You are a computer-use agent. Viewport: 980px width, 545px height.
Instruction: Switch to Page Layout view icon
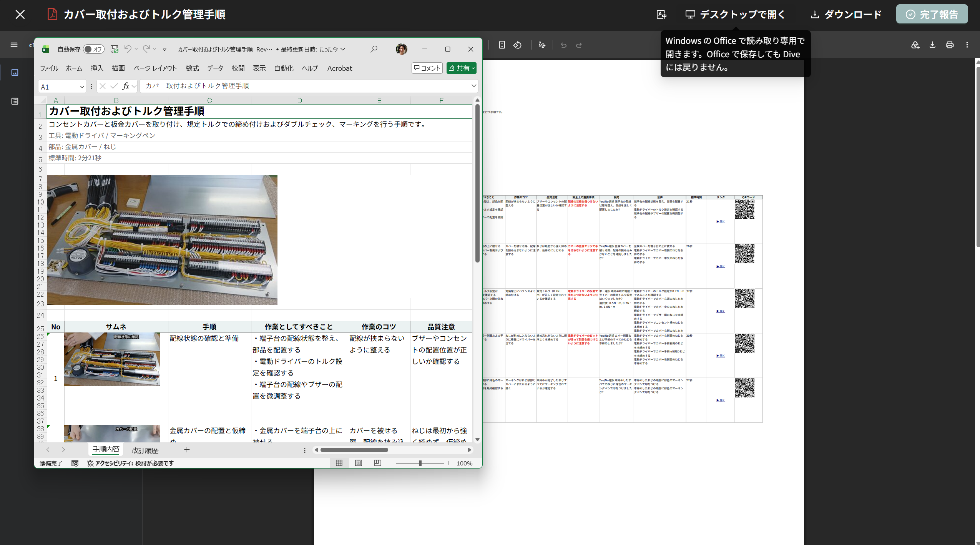pyautogui.click(x=358, y=463)
